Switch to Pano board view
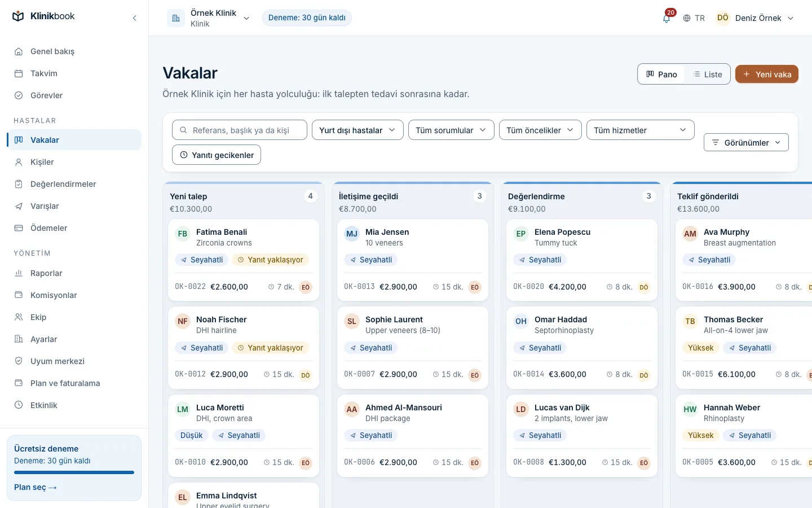Image resolution: width=812 pixels, height=508 pixels. [661, 74]
